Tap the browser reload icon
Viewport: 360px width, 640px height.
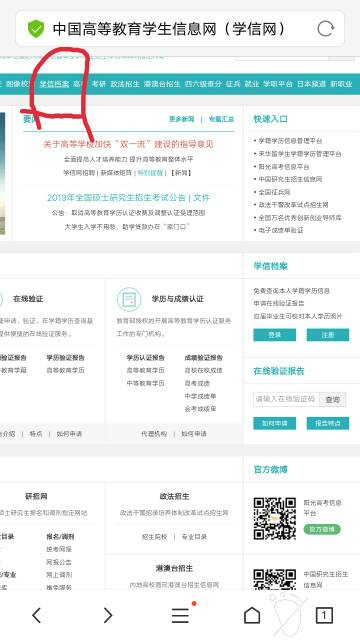point(325,29)
